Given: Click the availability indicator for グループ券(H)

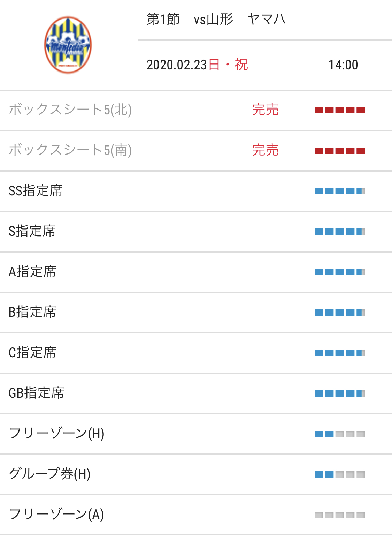Looking at the screenshot, I should click(x=340, y=474).
